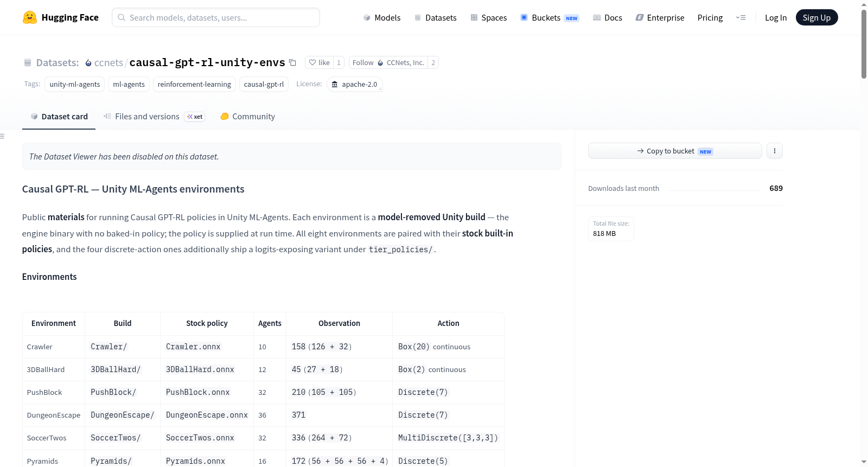This screenshot has height=467, width=868.
Task: Follow CCNets, Inc.
Action: coord(388,62)
